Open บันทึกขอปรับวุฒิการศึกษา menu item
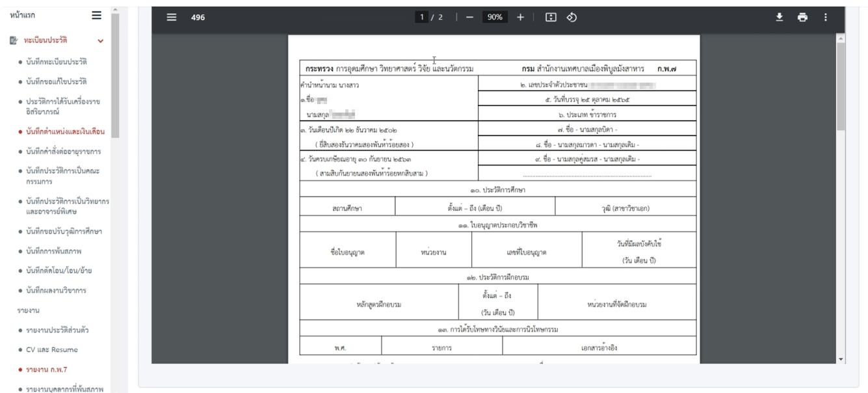The image size is (868, 393). tap(64, 232)
